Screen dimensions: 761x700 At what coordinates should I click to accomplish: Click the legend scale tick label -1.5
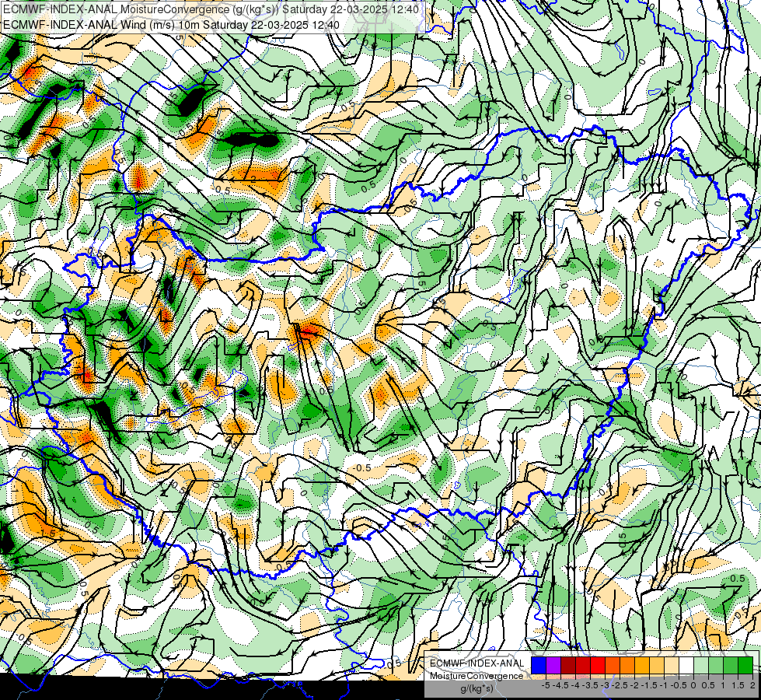[649, 685]
